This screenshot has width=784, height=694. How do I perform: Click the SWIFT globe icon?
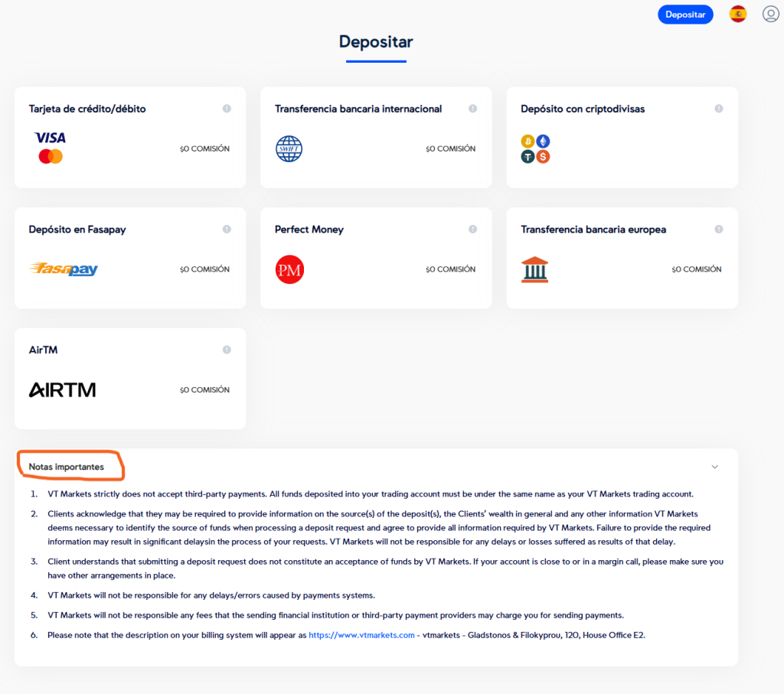(x=289, y=148)
